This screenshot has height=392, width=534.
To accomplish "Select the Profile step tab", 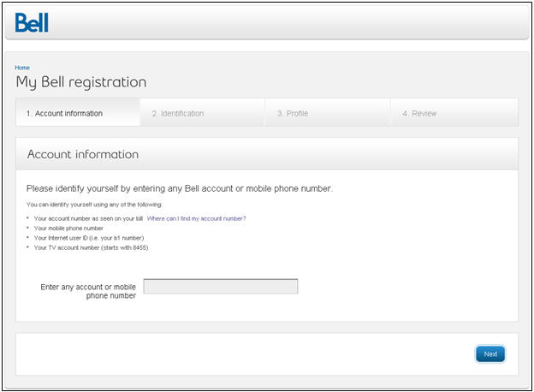I will pos(328,113).
